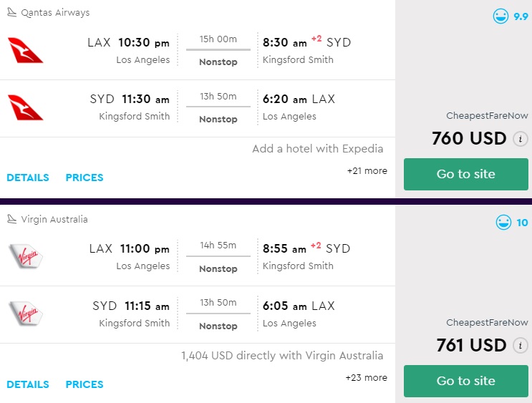Click the Virgin Australia logo on the SYD row
This screenshot has width=532, height=403.
tap(26, 314)
